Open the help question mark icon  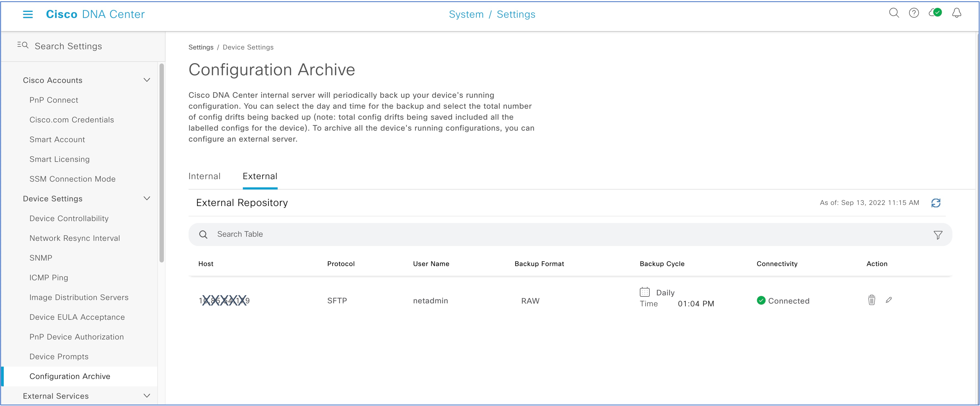coord(914,13)
